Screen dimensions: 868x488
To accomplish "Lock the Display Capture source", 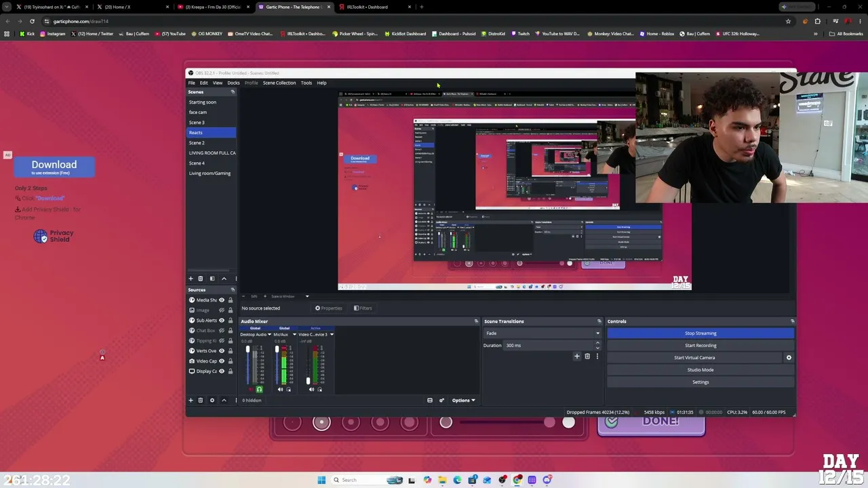I will pos(231,371).
